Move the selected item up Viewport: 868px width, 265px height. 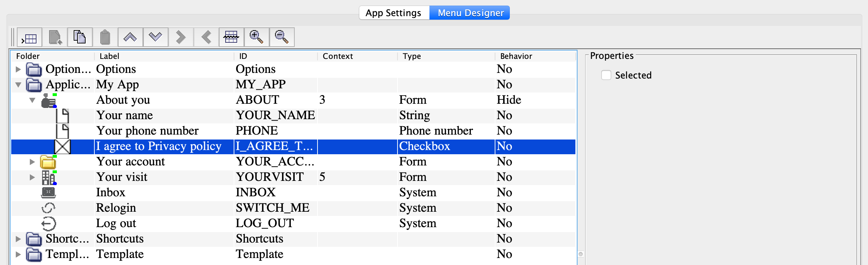click(x=131, y=38)
